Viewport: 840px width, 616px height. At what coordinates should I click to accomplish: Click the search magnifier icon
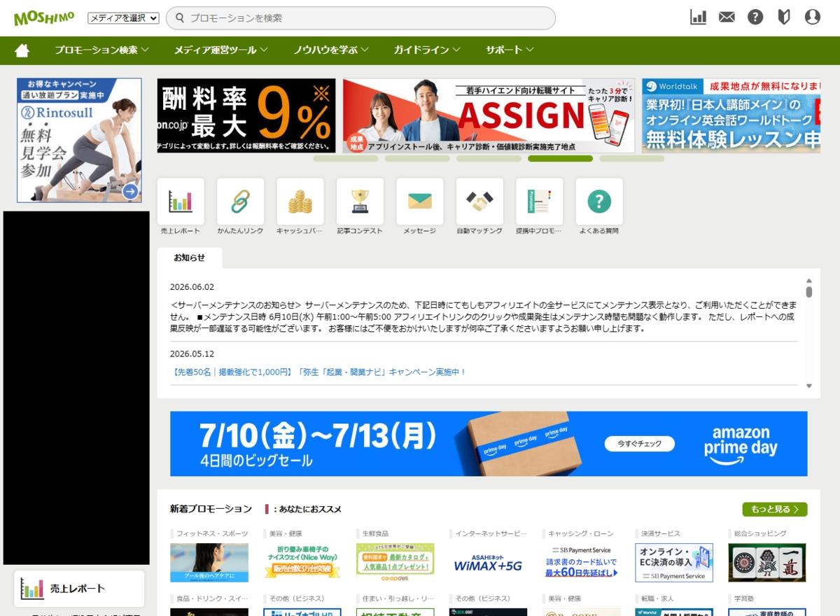click(x=179, y=18)
